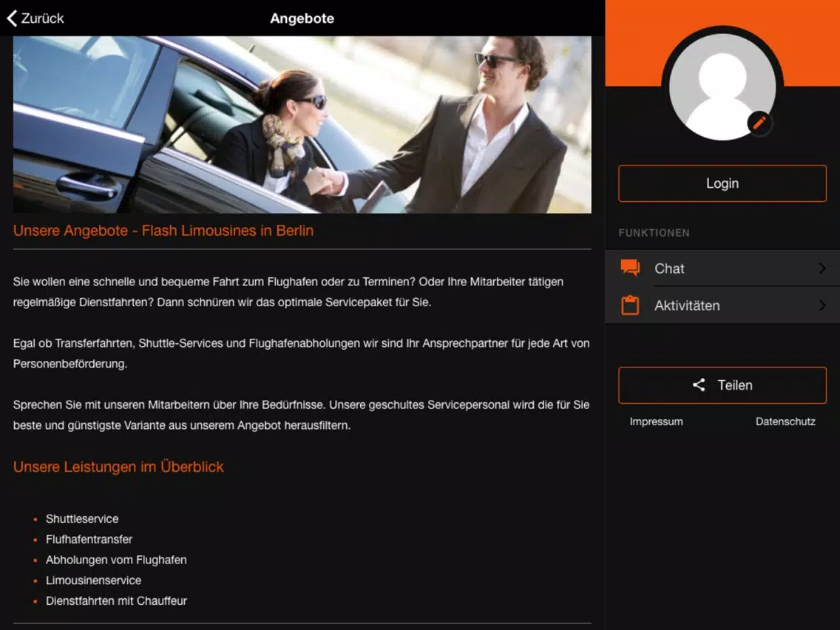840x630 pixels.
Task: Click the FUNKTIONEN section label
Action: (654, 233)
